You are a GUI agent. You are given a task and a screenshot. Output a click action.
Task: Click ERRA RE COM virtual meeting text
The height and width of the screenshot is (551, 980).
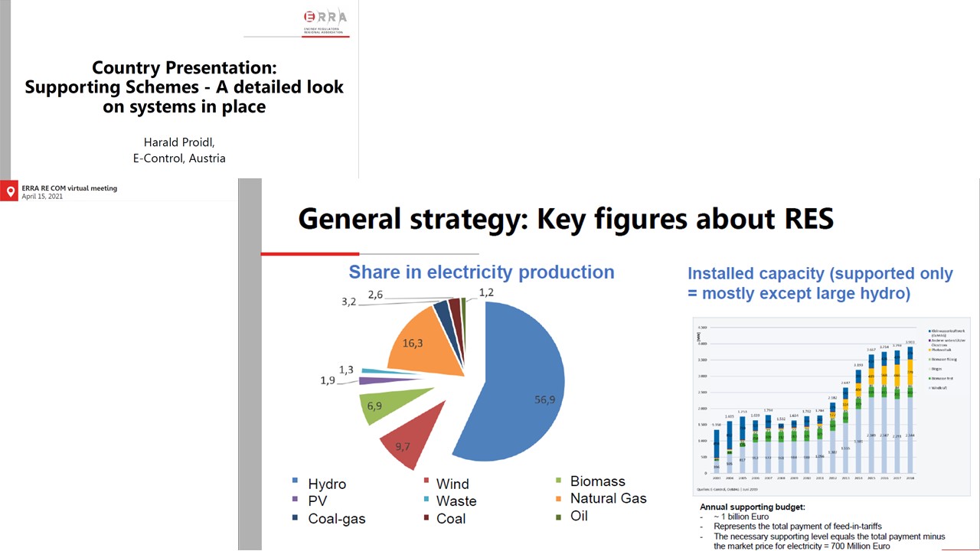click(70, 187)
